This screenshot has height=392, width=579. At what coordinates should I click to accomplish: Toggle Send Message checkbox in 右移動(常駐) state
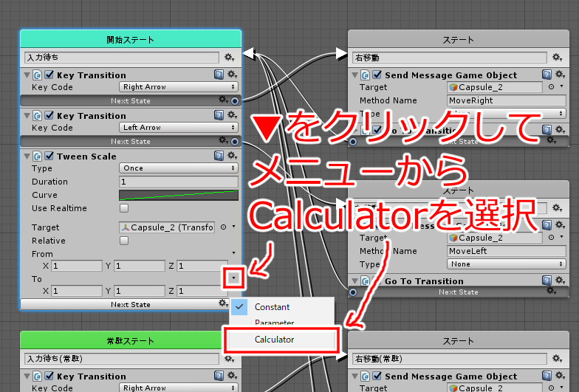point(377,376)
